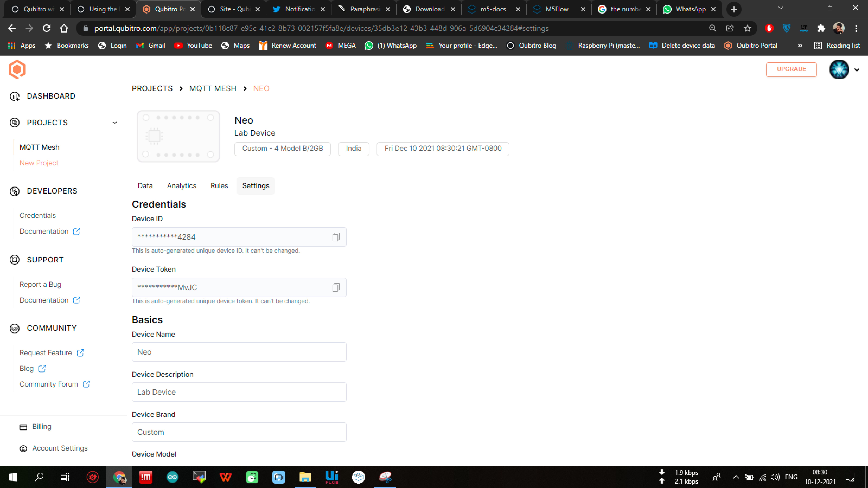Switch to the Rules tab
Image resolution: width=868 pixels, height=488 pixels.
point(219,186)
